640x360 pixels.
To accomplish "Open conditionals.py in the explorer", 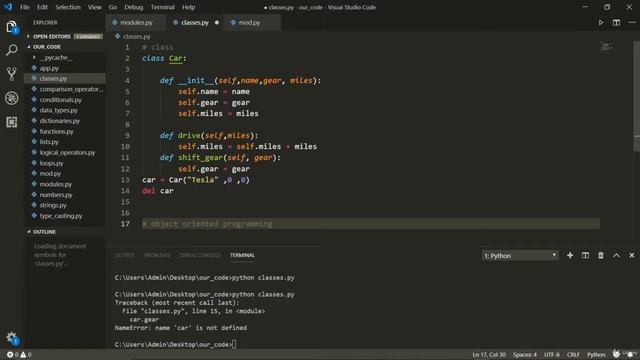I will (65, 100).
